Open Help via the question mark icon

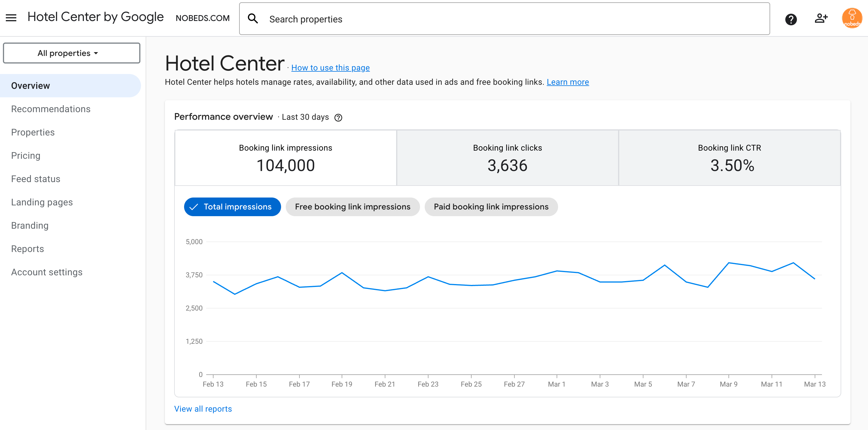(791, 19)
